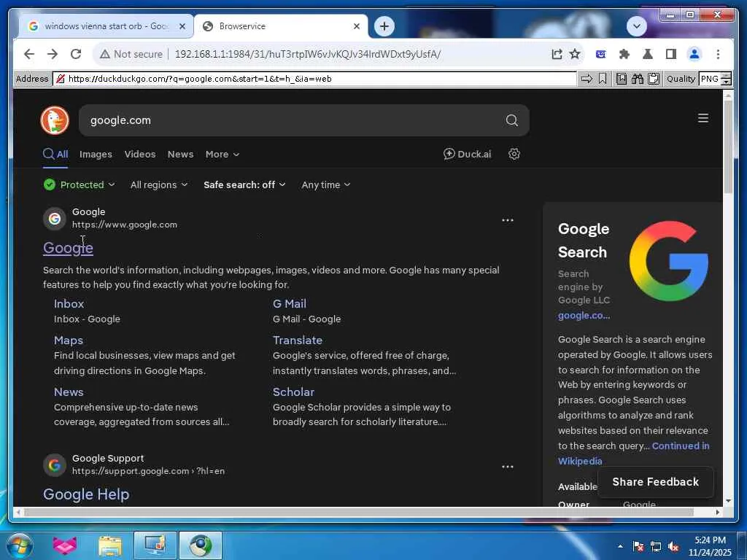This screenshot has height=560, width=747.
Task: Select the All results tab
Action: pos(55,155)
